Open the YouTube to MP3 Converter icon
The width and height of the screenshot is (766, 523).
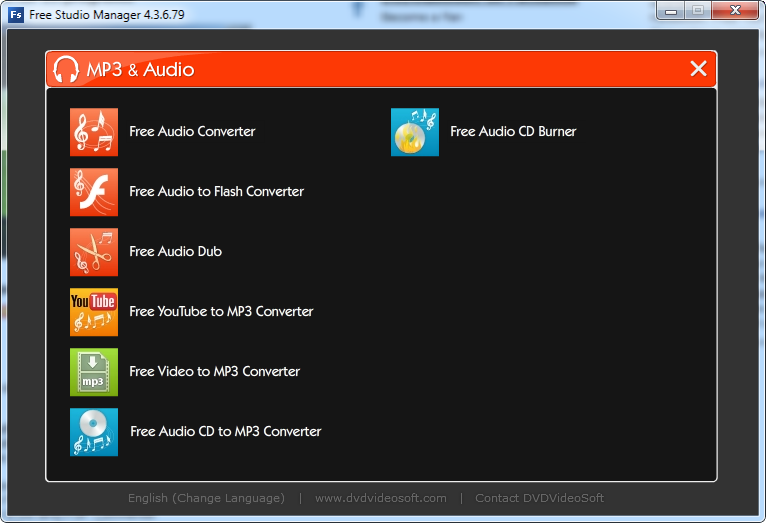[x=94, y=312]
